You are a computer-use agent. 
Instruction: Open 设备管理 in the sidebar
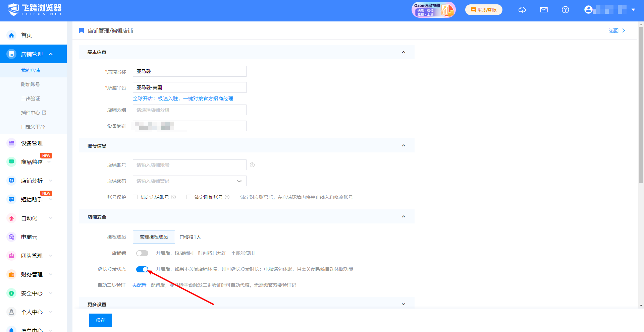pos(32,143)
